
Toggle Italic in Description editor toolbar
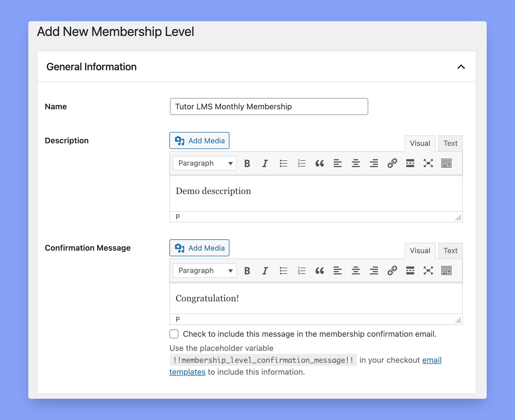(265, 163)
